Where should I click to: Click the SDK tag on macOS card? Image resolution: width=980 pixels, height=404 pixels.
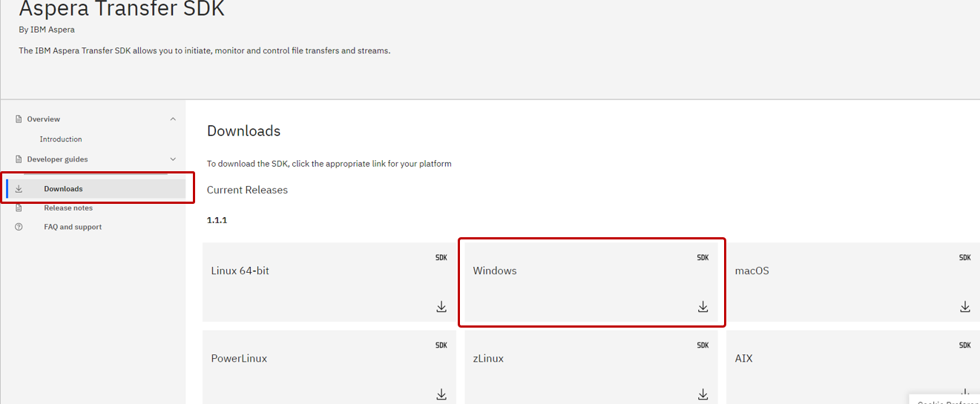pyautogui.click(x=965, y=258)
